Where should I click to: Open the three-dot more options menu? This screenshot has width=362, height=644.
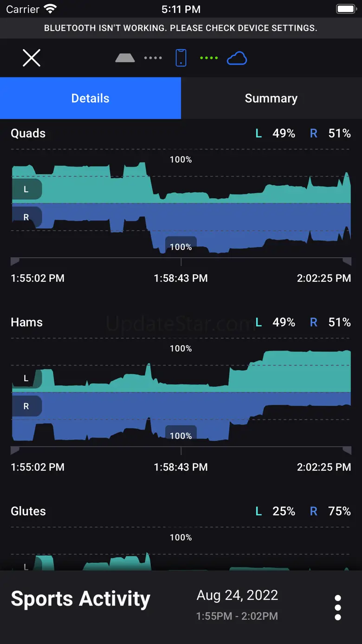(338, 607)
